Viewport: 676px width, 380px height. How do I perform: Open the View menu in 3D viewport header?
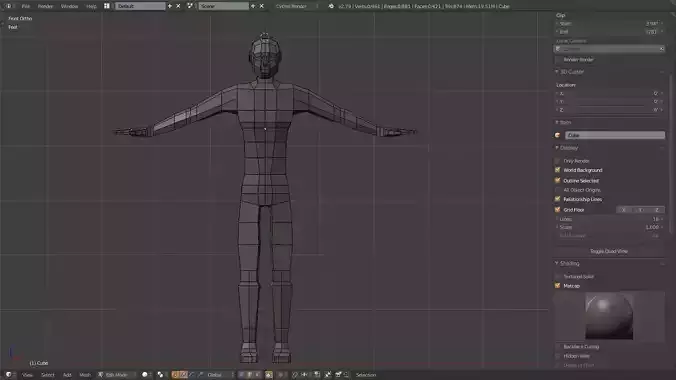coord(27,375)
